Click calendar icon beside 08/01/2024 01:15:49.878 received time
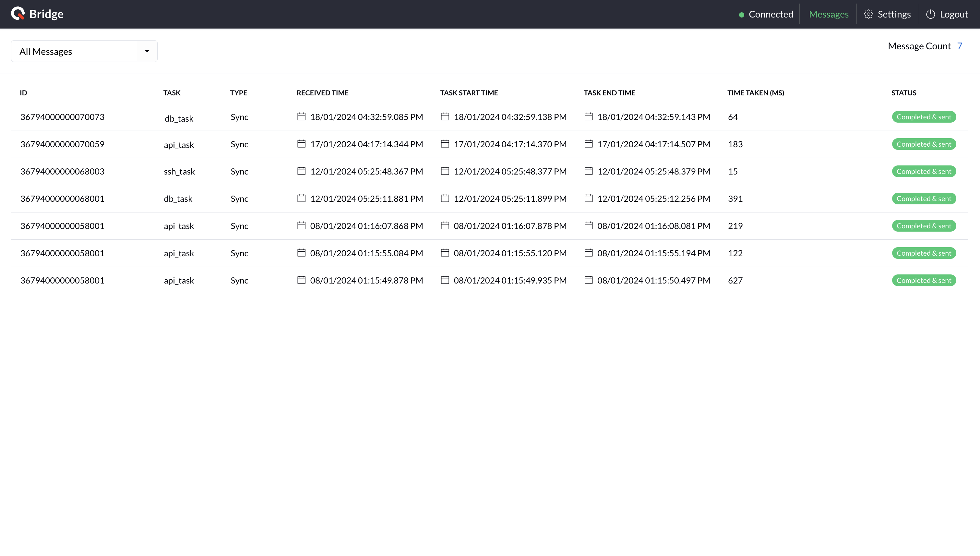This screenshot has width=980, height=556. click(301, 280)
